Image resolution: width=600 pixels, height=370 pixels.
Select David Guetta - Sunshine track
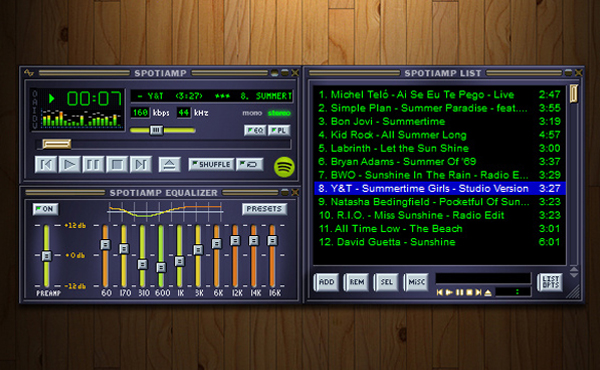440,242
